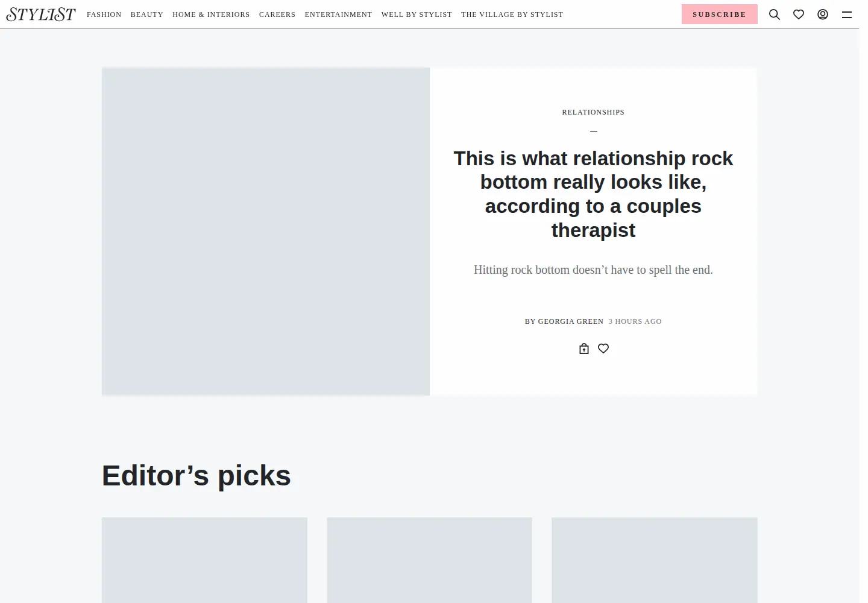Image resolution: width=868 pixels, height=603 pixels.
Task: Open middle Editor's picks thumbnail
Action: tap(429, 560)
